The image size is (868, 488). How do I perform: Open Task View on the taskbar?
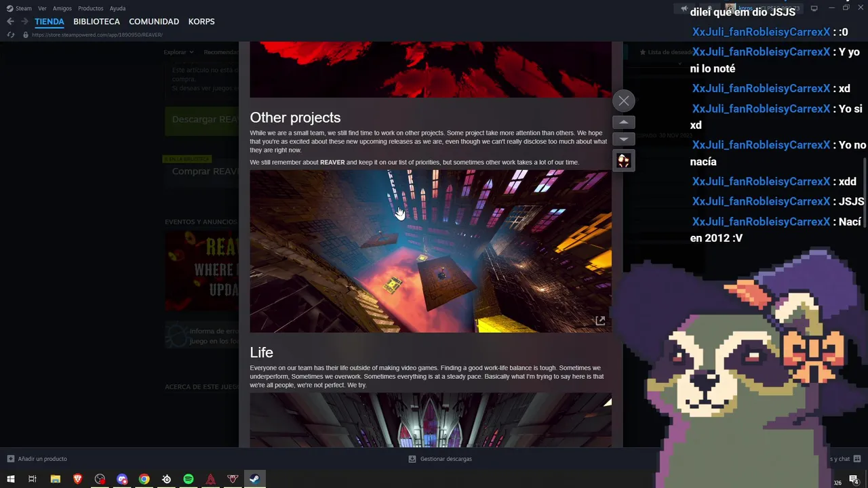click(x=32, y=479)
